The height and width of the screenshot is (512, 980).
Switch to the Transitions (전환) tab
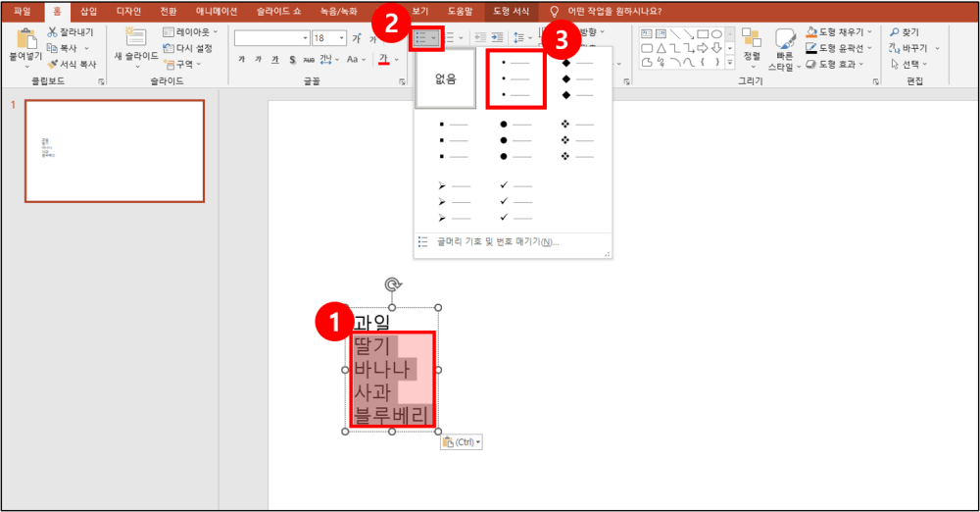point(169,11)
